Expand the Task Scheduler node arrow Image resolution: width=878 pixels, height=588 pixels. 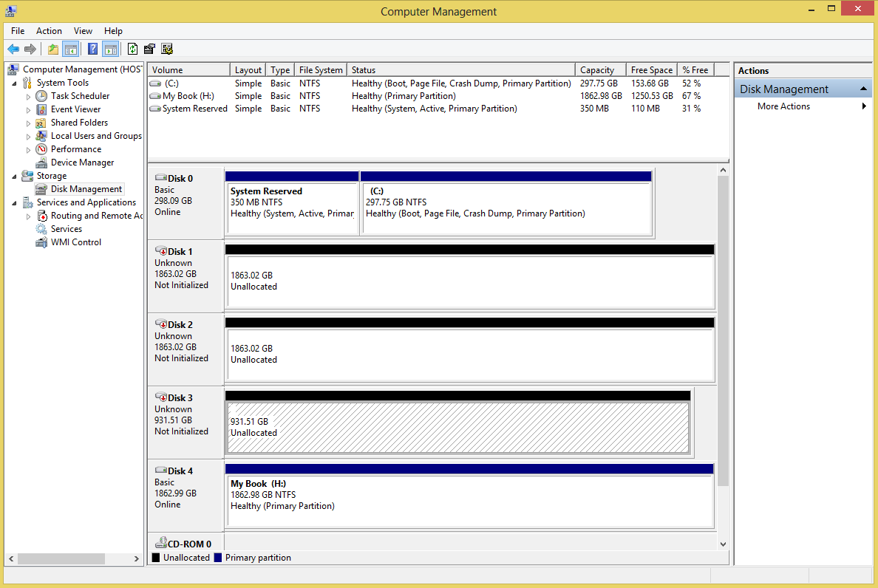click(29, 97)
